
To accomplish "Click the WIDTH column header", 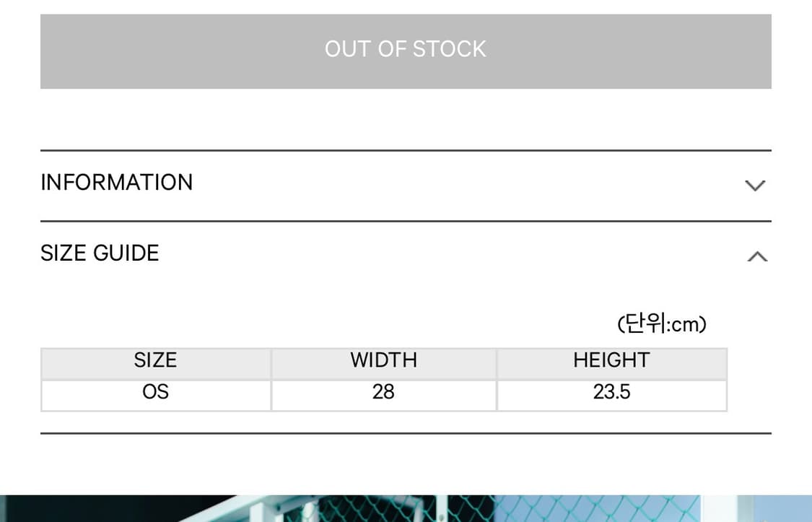I will (x=383, y=360).
